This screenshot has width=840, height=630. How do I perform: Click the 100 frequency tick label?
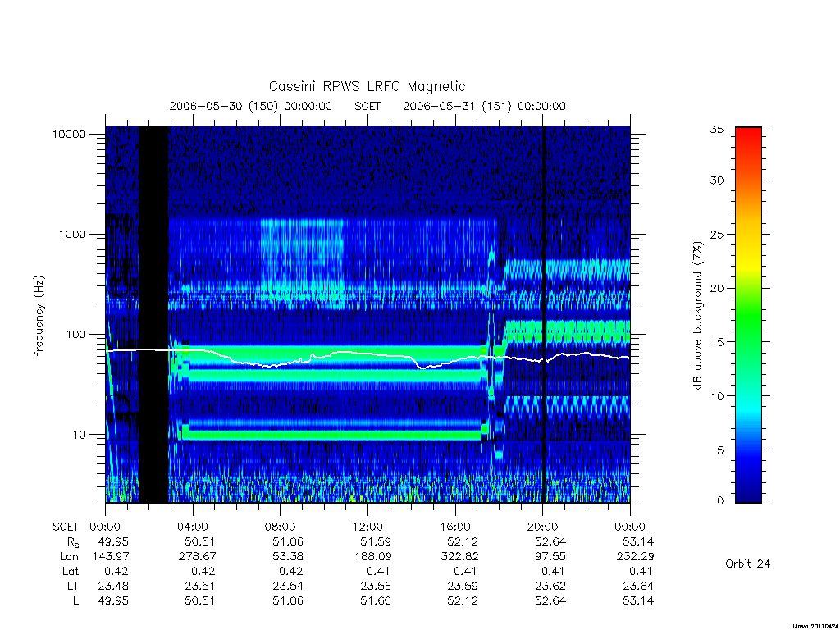(75, 335)
